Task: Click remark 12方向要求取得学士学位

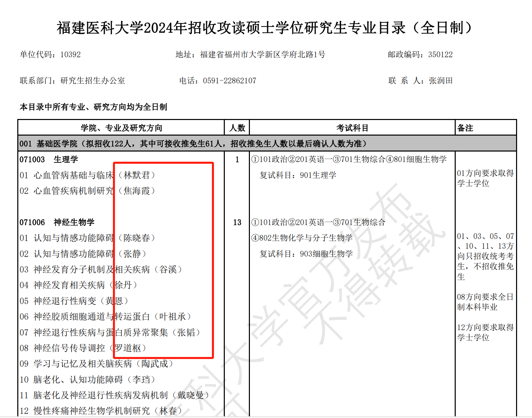Action: coord(485,333)
